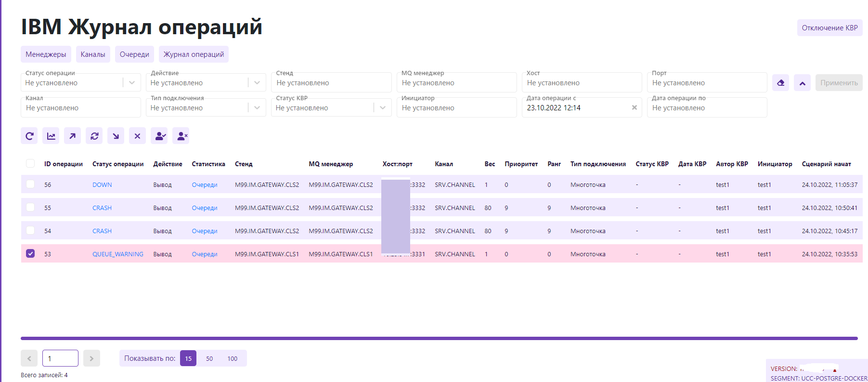Click the purple horizontal scrollbar under the table
Viewport: 868px width, 382px height.
439,338
